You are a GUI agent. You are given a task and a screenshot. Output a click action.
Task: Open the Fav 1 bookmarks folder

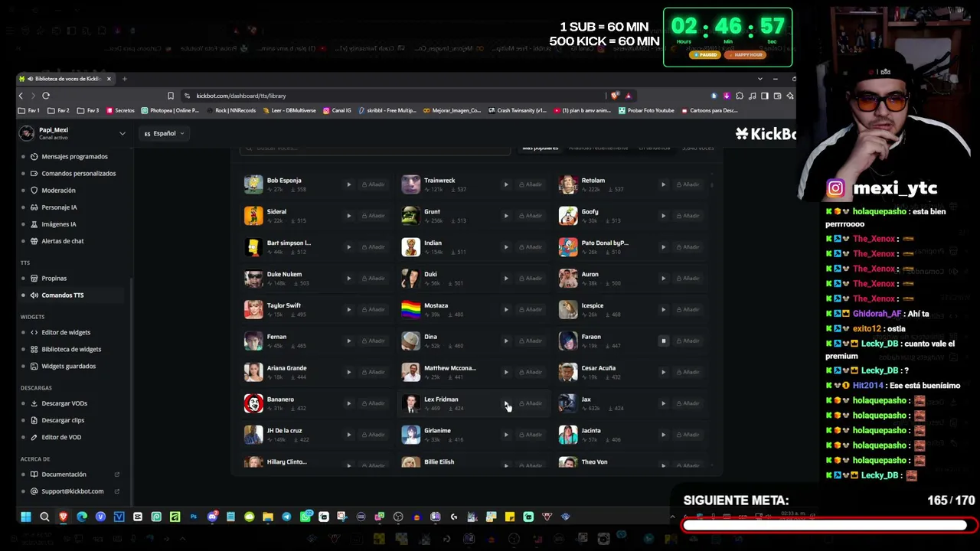[30, 110]
